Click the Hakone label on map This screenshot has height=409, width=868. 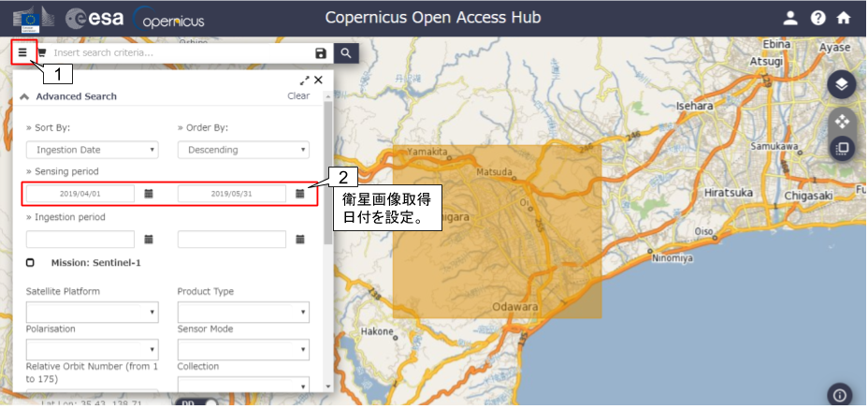pyautogui.click(x=376, y=331)
